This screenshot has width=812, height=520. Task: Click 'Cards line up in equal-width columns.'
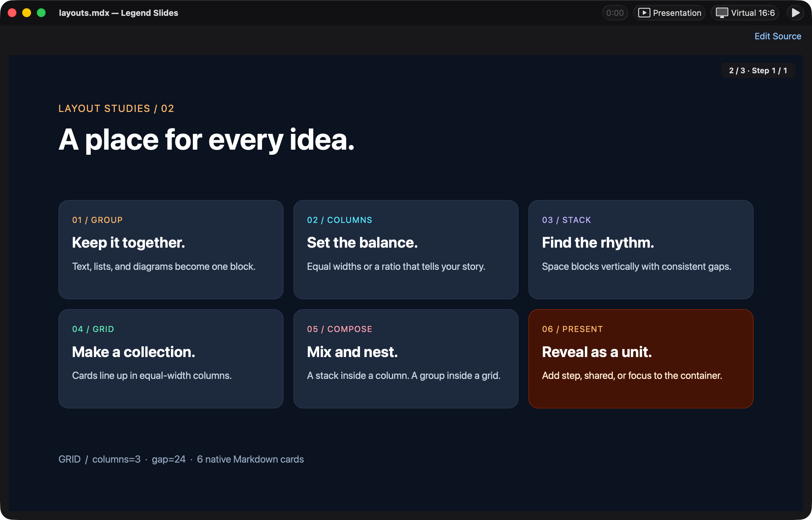tap(152, 375)
